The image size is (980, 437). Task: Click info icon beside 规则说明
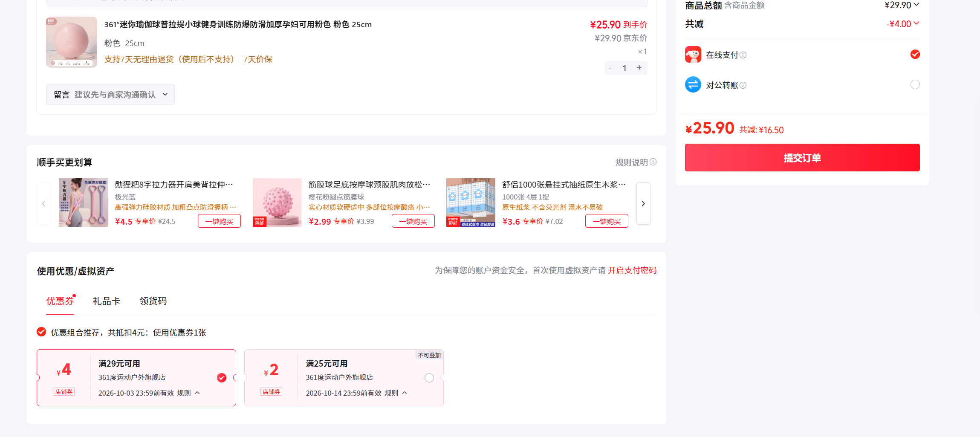(653, 162)
